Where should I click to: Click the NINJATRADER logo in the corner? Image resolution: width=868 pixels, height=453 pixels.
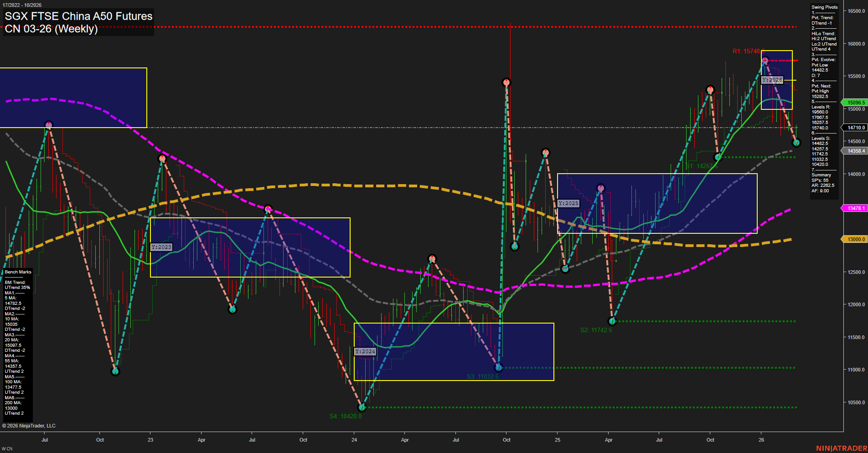842,448
